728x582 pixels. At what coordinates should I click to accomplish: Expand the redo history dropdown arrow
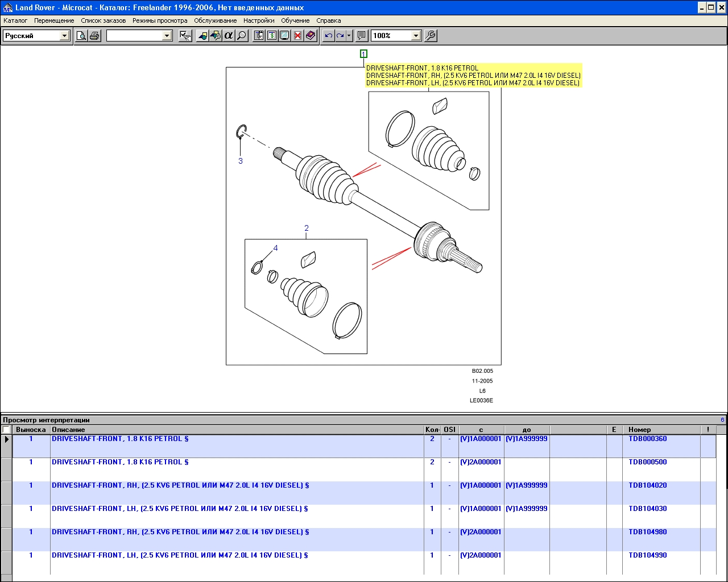click(x=349, y=36)
